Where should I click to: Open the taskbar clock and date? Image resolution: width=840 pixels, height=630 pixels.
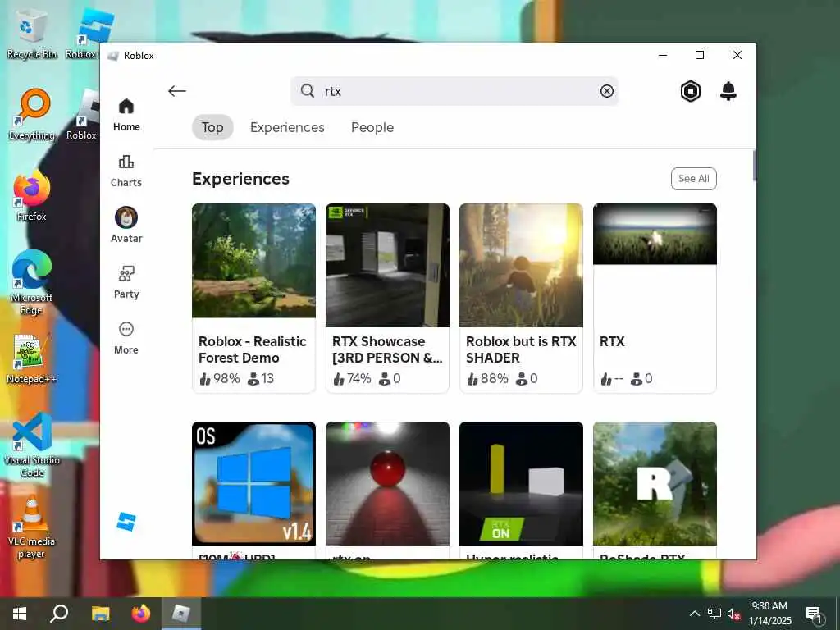pyautogui.click(x=769, y=614)
